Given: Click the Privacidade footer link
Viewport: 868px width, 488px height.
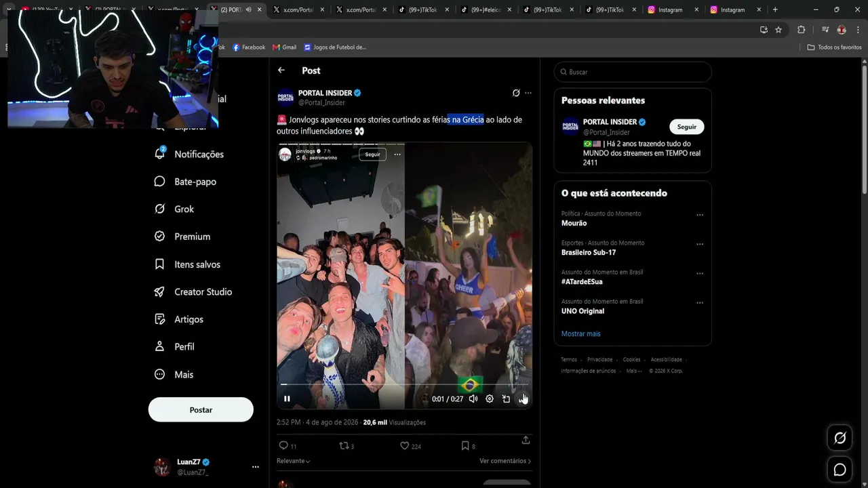Looking at the screenshot, I should [x=599, y=360].
